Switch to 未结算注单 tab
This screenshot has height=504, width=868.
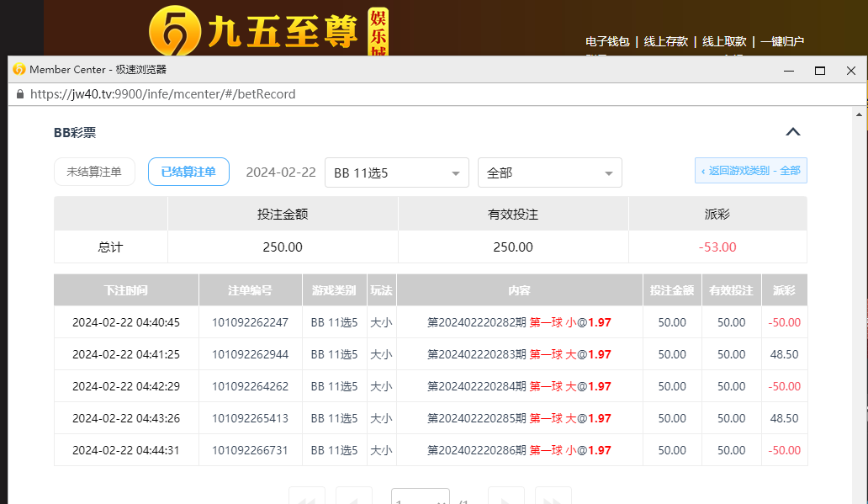pos(94,172)
